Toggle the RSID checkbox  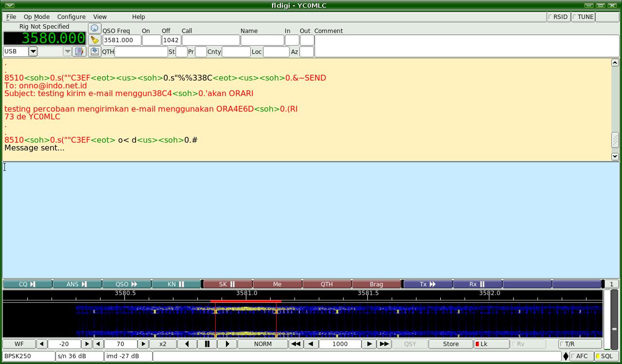pyautogui.click(x=558, y=17)
